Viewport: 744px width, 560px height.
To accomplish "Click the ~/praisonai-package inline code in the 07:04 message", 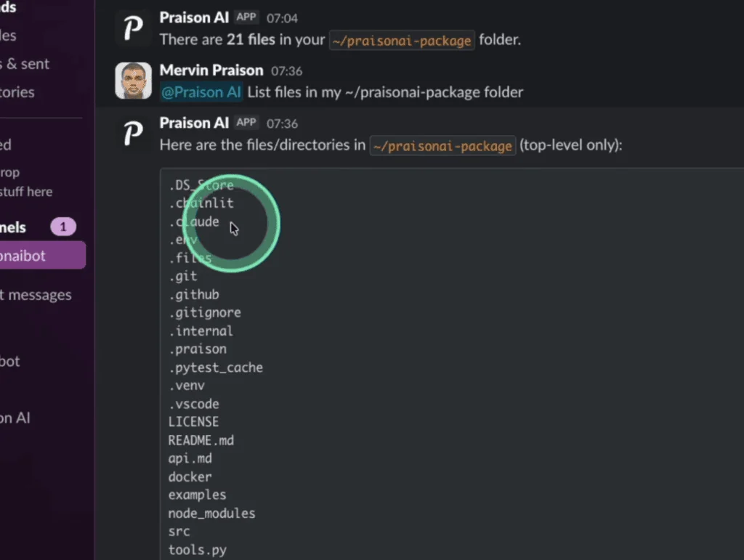I will 402,41.
